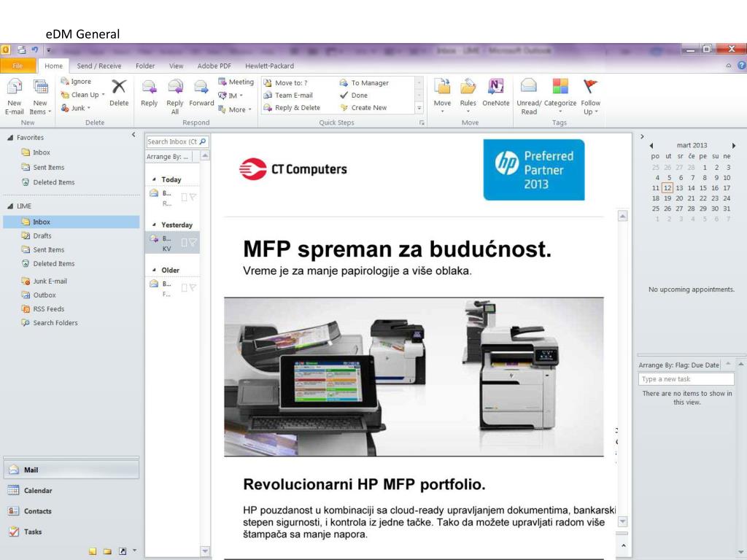The width and height of the screenshot is (747, 560).
Task: Open the Calendar navigation pane
Action: click(x=37, y=491)
